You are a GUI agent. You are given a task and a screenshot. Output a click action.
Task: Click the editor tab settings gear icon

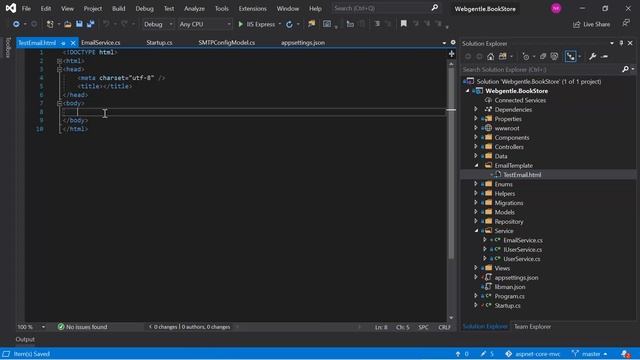453,42
